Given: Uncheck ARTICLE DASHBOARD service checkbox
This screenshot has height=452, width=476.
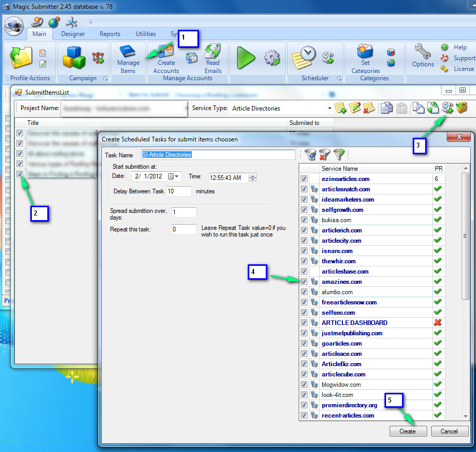Looking at the screenshot, I should pyautogui.click(x=304, y=322).
